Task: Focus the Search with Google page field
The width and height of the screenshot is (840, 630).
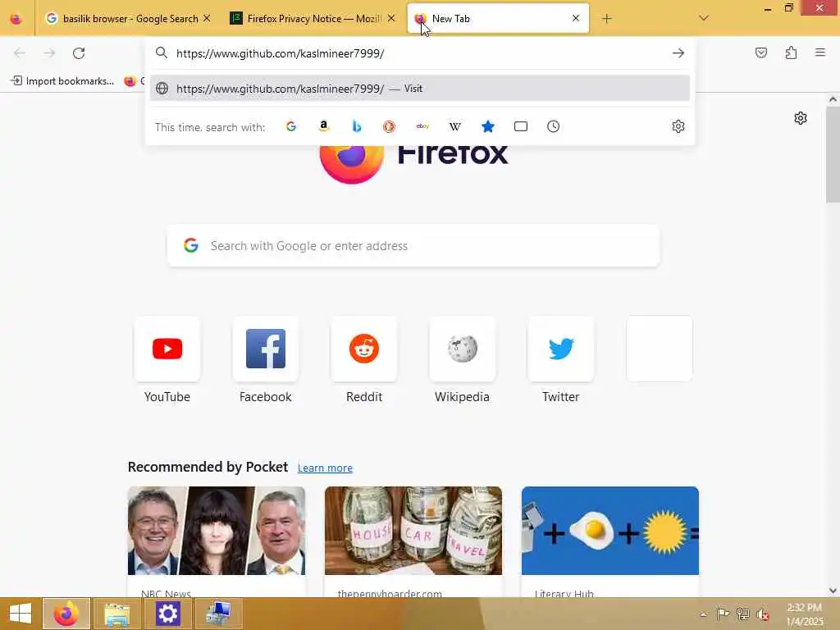Action: (413, 245)
